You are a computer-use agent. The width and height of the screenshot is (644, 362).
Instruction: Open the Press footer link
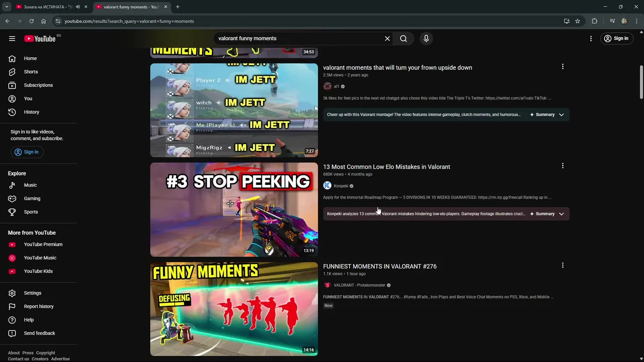(x=28, y=353)
